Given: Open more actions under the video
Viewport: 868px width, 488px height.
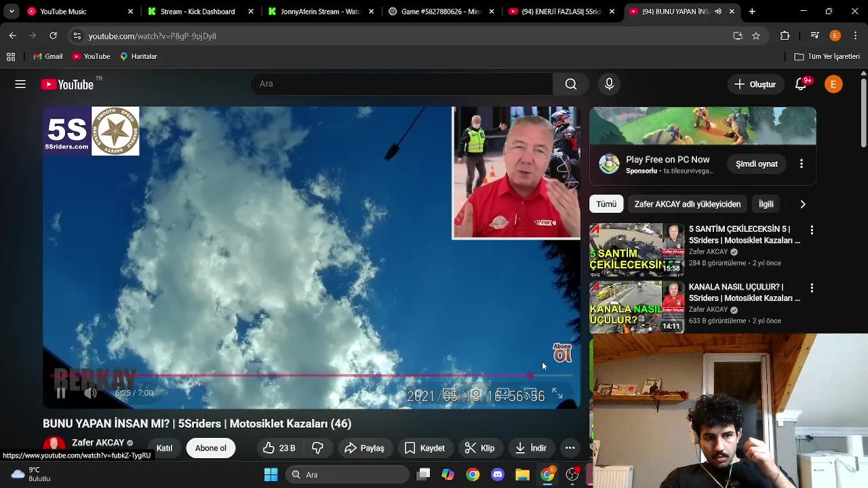Looking at the screenshot, I should 570,448.
